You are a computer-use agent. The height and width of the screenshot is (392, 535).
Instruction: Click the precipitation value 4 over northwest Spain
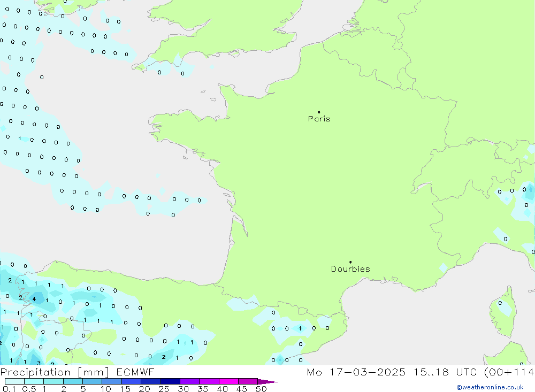click(x=34, y=299)
